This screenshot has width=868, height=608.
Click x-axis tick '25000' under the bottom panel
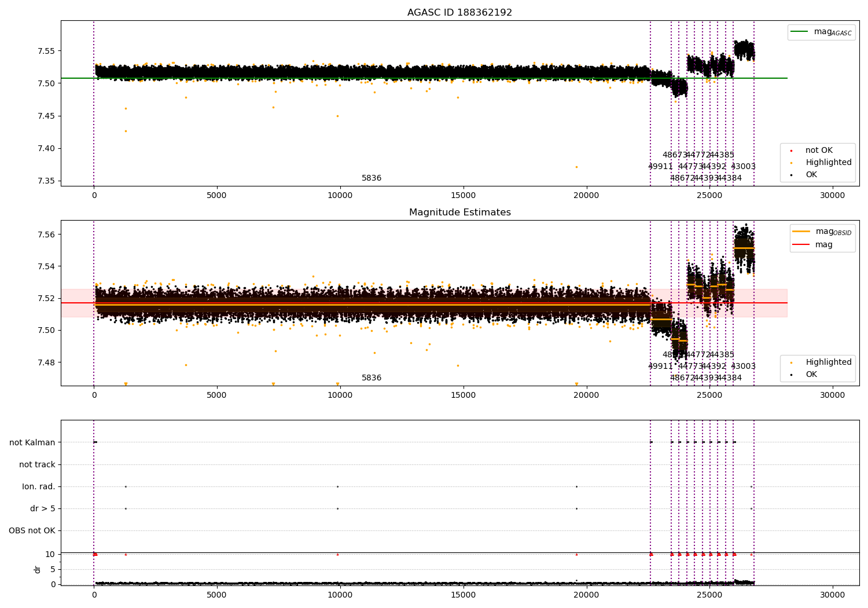pyautogui.click(x=709, y=595)
